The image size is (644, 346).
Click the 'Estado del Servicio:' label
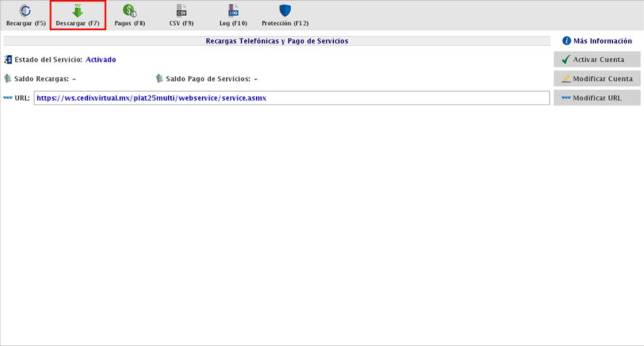click(x=48, y=60)
